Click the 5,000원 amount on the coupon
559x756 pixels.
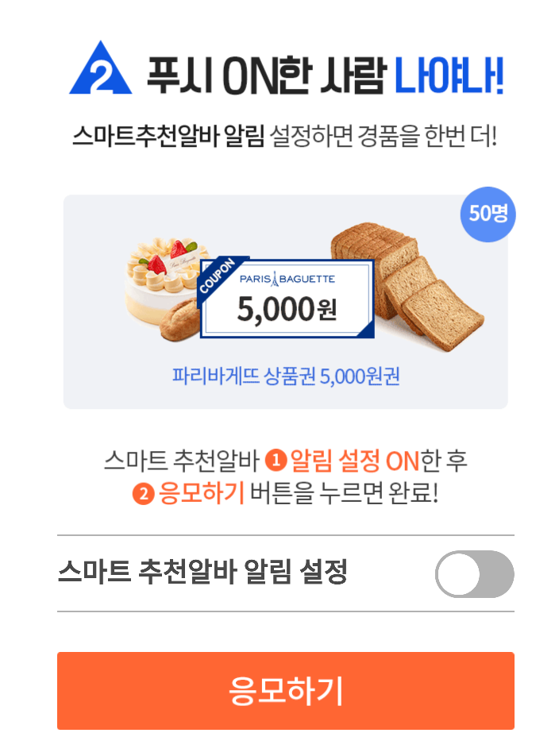[286, 308]
